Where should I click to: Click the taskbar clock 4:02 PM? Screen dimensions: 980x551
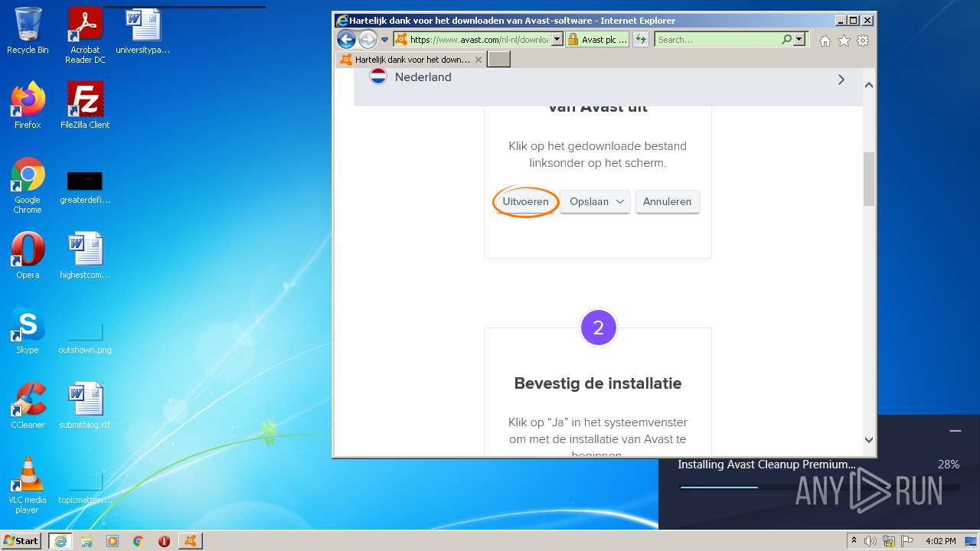tap(940, 541)
